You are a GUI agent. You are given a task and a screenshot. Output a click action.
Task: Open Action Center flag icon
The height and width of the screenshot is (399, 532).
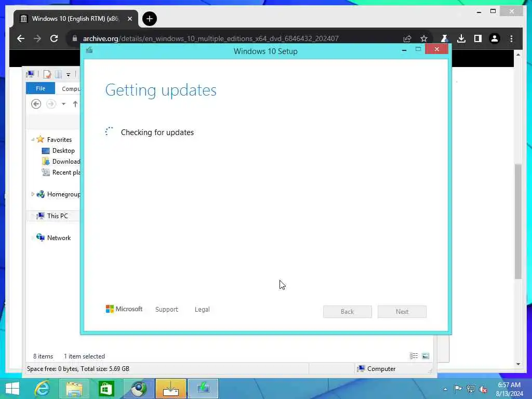pyautogui.click(x=458, y=389)
